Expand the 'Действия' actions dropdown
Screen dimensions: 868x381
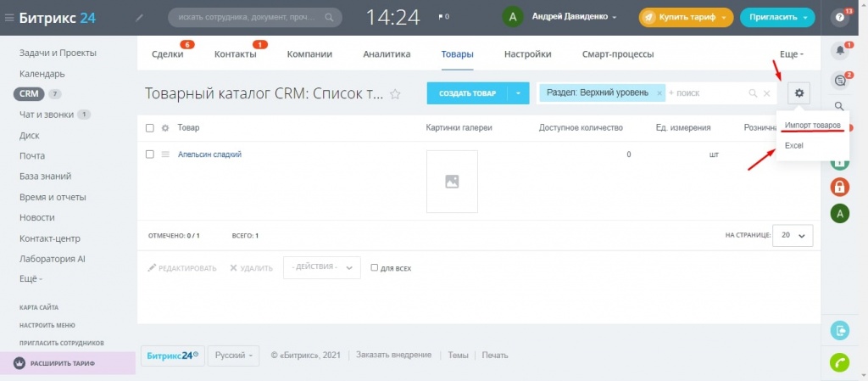[321, 268]
